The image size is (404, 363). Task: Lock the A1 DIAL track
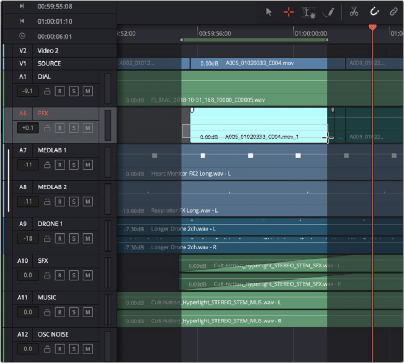[x=47, y=91]
